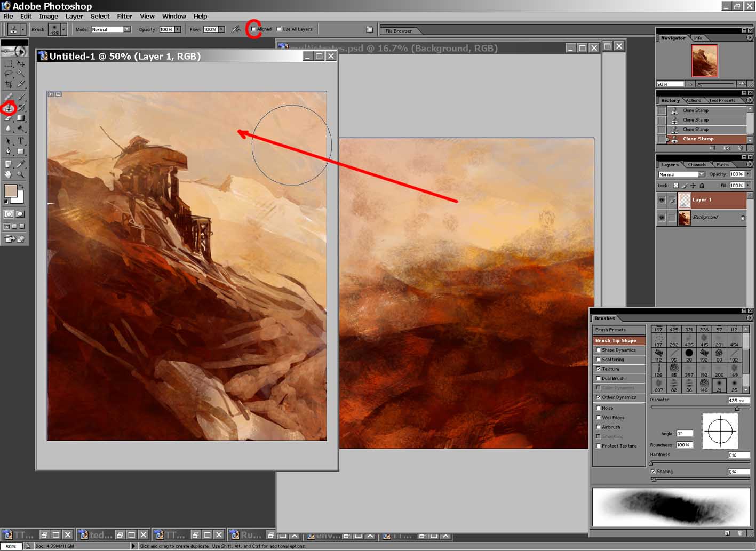756x551 pixels.
Task: Uncheck the Texture option
Action: 598,369
